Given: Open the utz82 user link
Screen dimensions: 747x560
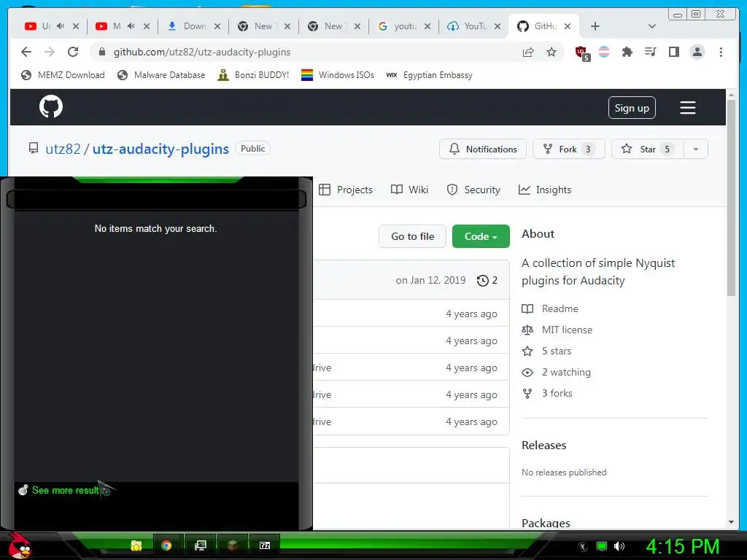Looking at the screenshot, I should click(x=63, y=149).
